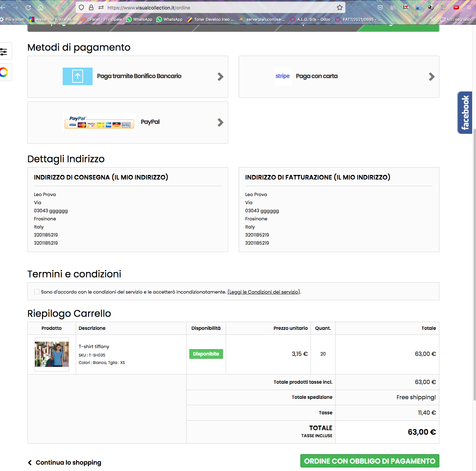This screenshot has height=471, width=476.
Task: Bookmark page with the star icon
Action: coord(340,8)
